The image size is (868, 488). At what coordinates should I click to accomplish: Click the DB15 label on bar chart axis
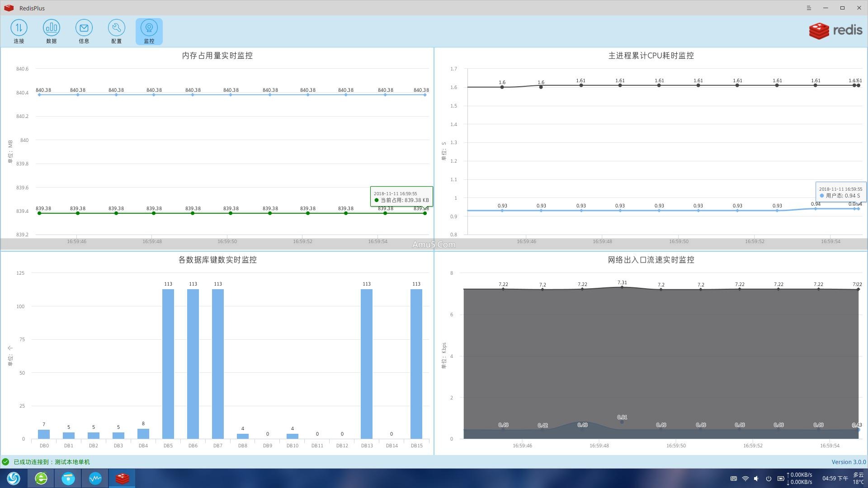416,446
